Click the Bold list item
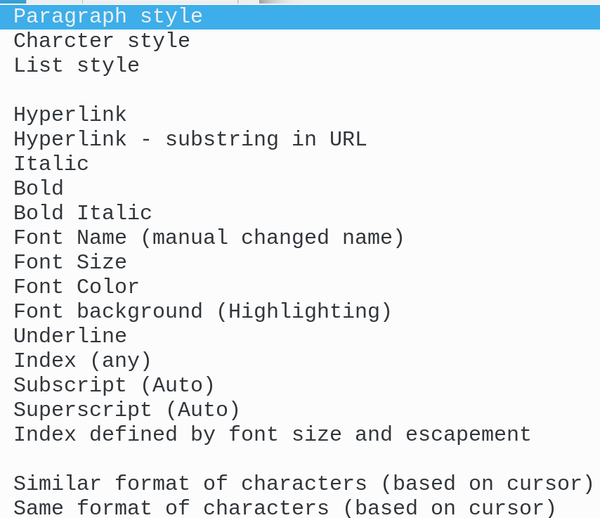The width and height of the screenshot is (600, 518). point(300,188)
